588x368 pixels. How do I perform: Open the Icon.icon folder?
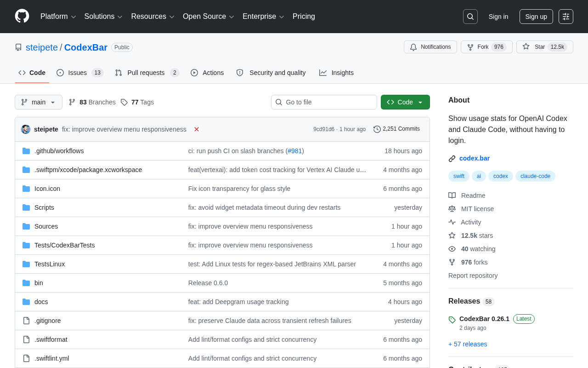(47, 189)
